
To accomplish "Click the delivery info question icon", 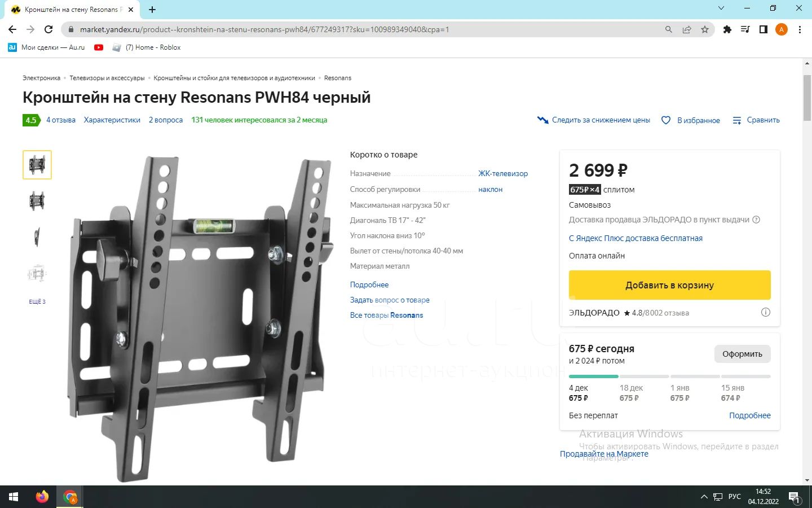I will [757, 220].
